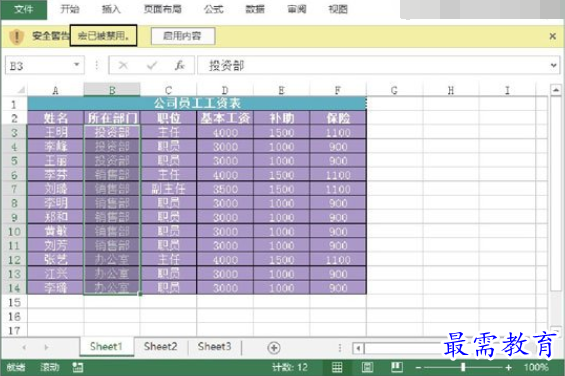Confirm the formula bar entry
Viewport: 565px width, 376px height.
pos(152,65)
